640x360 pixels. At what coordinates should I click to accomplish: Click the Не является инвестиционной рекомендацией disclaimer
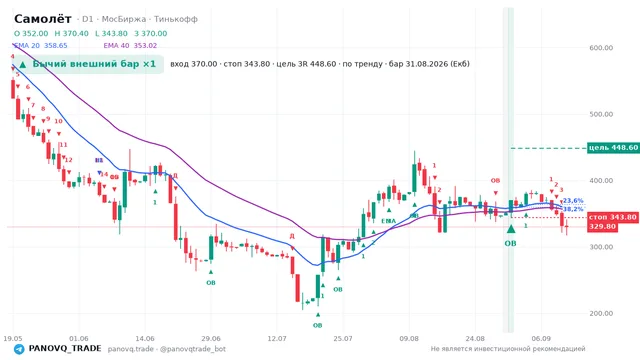(508, 349)
